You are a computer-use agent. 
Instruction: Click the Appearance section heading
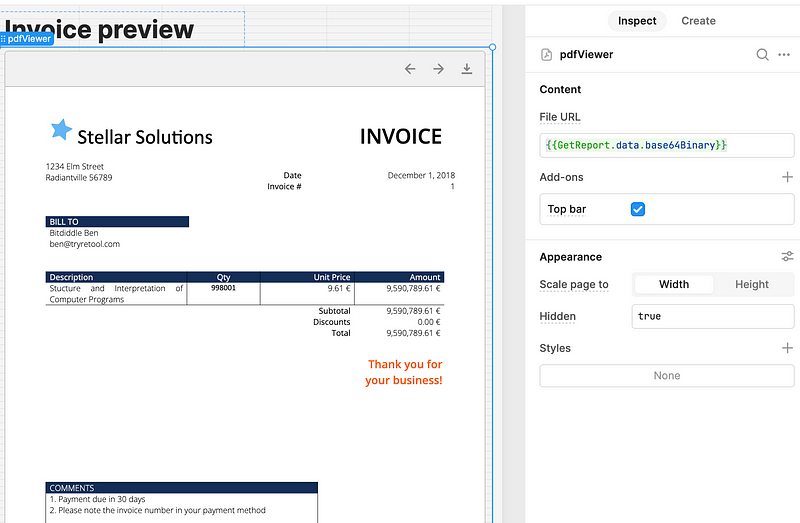point(570,257)
